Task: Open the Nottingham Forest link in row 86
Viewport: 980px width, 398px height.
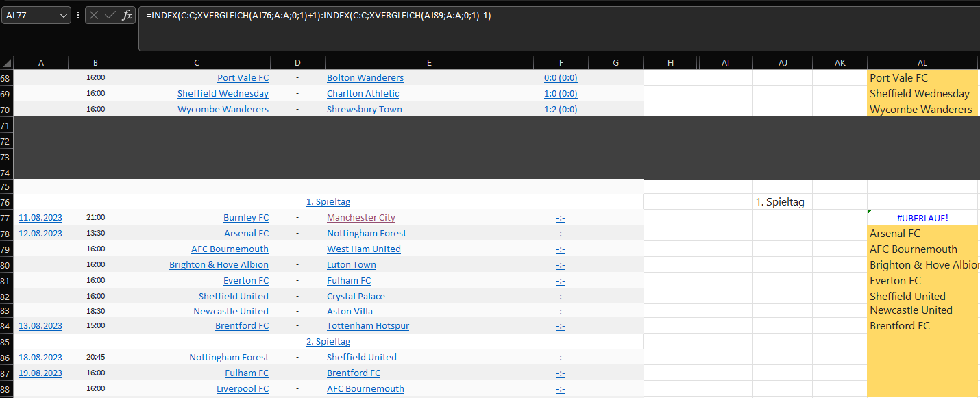Action: pyautogui.click(x=229, y=358)
